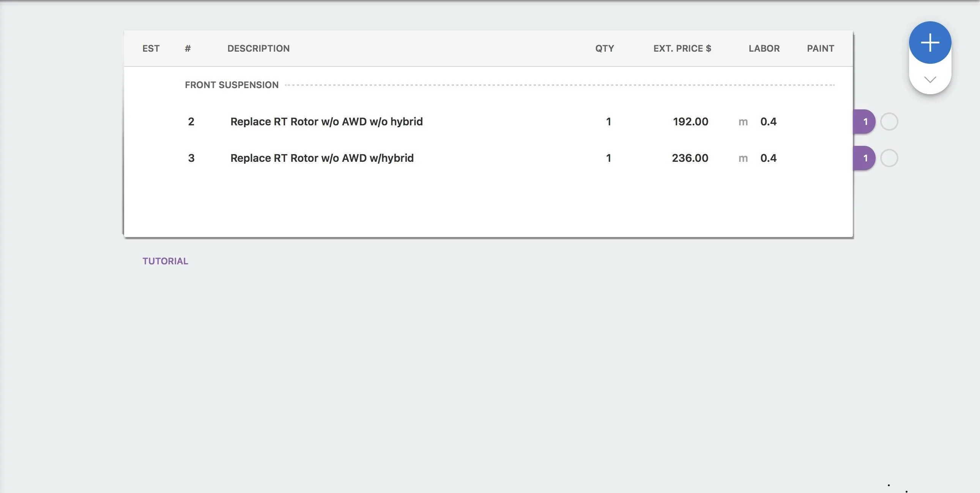This screenshot has height=493, width=980.
Task: Open the purple badge on line 3
Action: (x=864, y=158)
